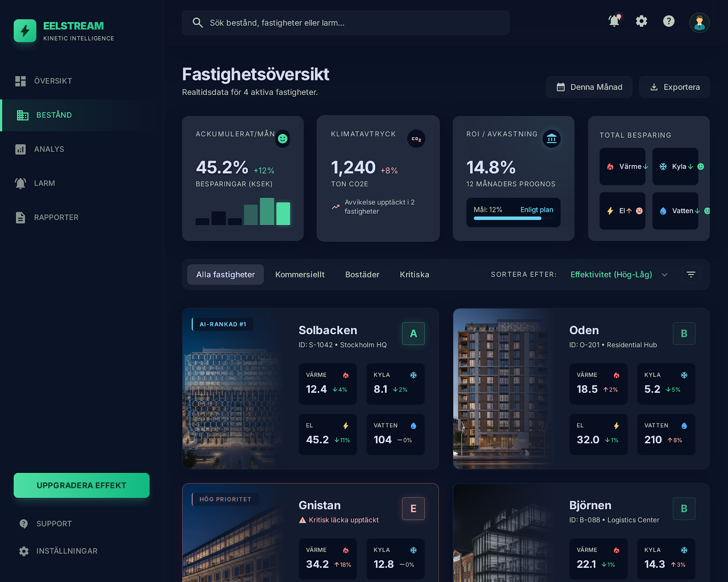Click the snowflake icon in Solbacken Kyla
Image resolution: width=728 pixels, height=582 pixels.
tap(413, 375)
